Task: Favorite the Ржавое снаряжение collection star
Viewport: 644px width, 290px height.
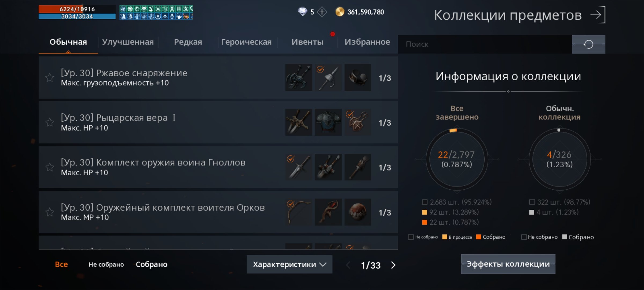Action: (50, 78)
